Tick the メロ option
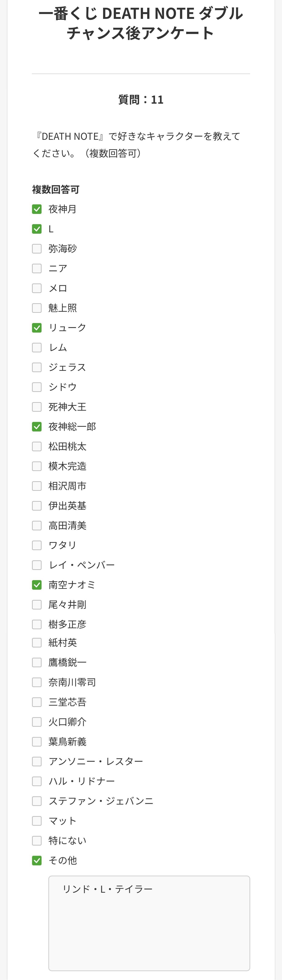The image size is (282, 980). point(37,288)
